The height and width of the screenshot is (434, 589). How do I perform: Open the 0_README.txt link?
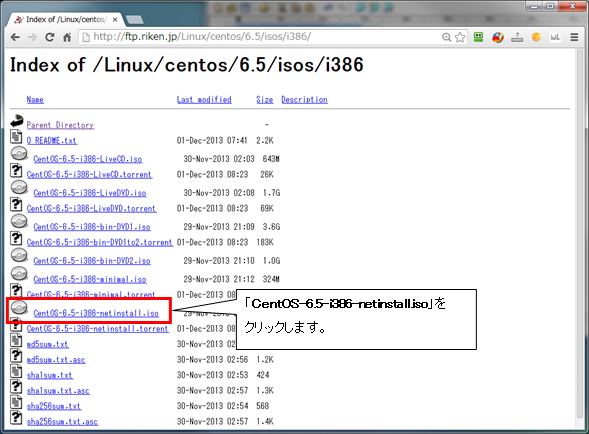(51, 141)
